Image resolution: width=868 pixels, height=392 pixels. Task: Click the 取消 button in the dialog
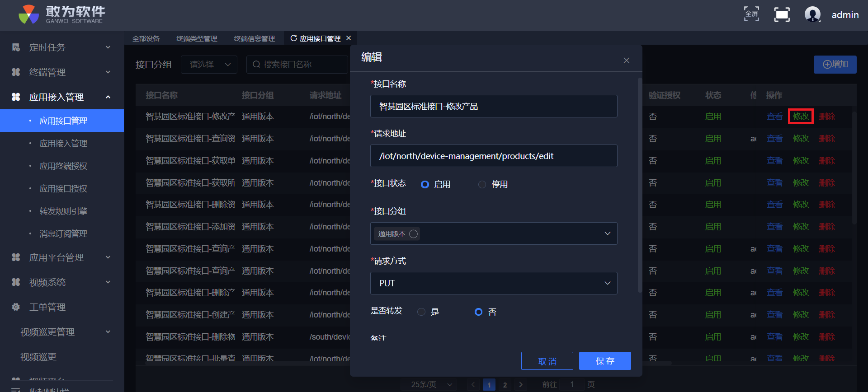pos(547,361)
